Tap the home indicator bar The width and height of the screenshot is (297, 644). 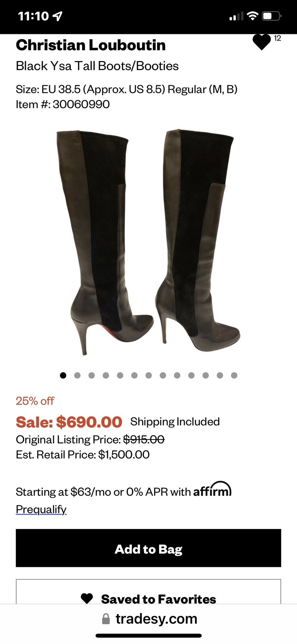point(148,636)
